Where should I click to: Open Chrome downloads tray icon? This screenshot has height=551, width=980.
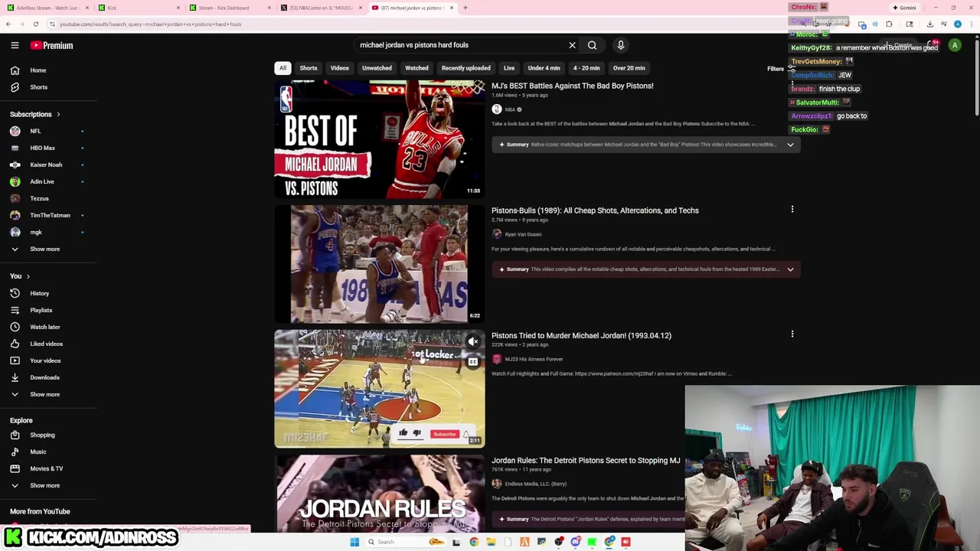930,24
